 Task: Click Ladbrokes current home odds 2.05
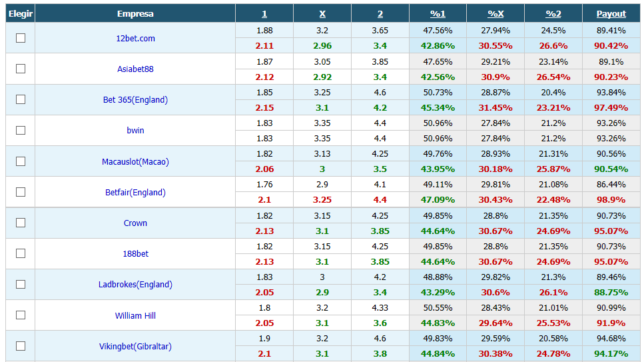coord(264,293)
